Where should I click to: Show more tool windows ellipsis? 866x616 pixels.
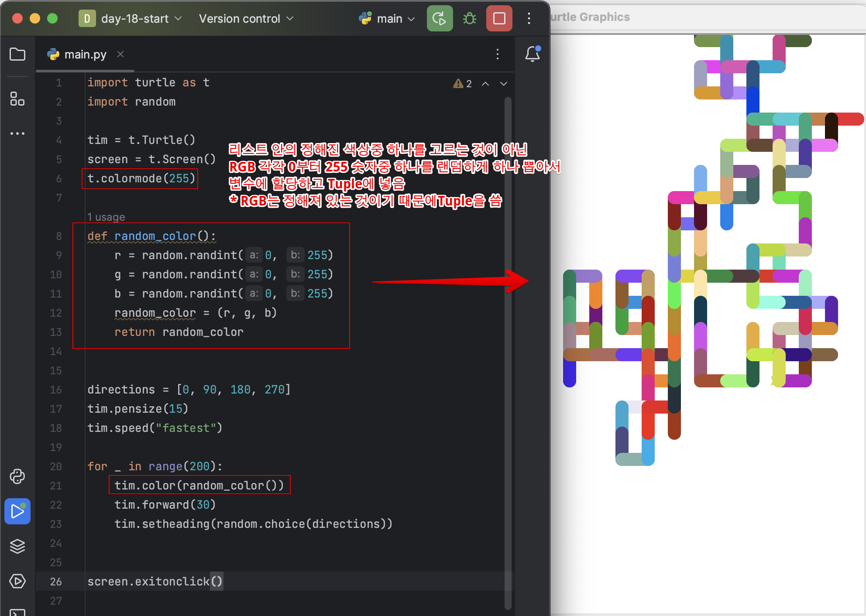[x=17, y=133]
